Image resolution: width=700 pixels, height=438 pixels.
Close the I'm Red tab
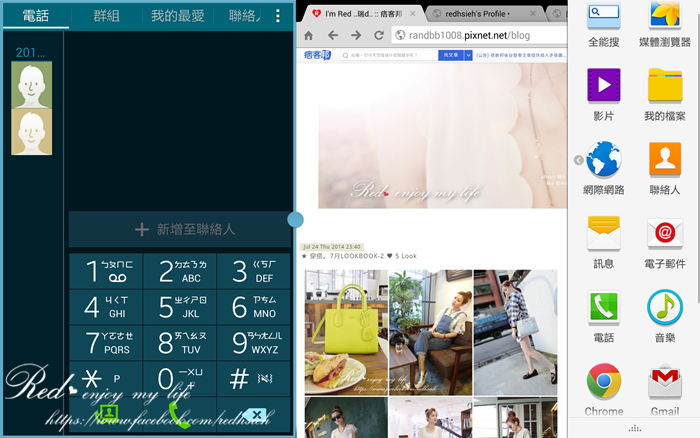click(412, 14)
